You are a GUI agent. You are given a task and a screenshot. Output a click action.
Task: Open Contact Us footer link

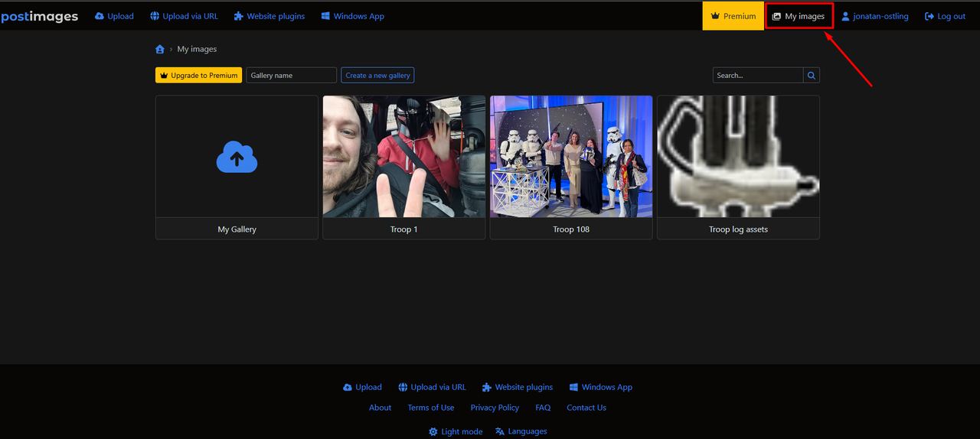(586, 408)
